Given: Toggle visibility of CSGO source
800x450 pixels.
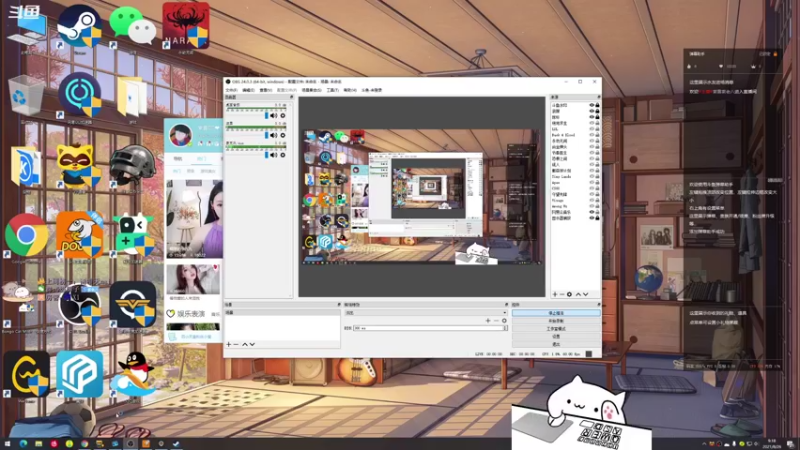Looking at the screenshot, I should pos(592,188).
